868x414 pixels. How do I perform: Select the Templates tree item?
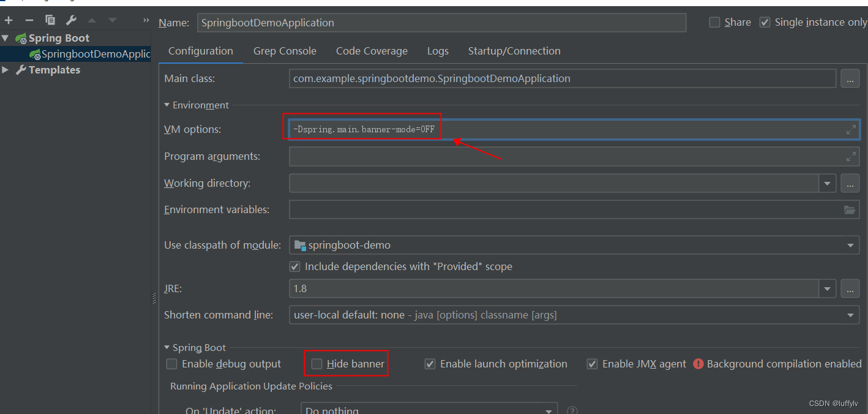54,70
